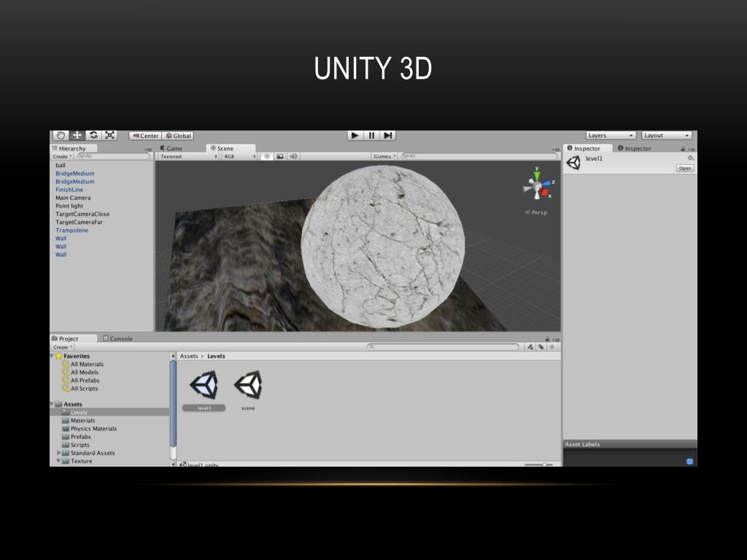The width and height of the screenshot is (747, 560).
Task: Switch to the Console tab
Action: 117,338
